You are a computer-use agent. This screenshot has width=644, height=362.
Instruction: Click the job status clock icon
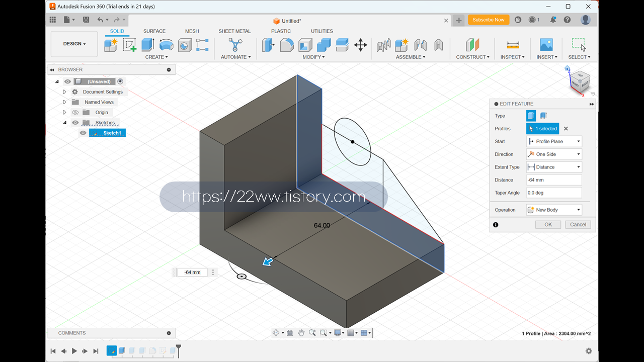click(x=532, y=20)
